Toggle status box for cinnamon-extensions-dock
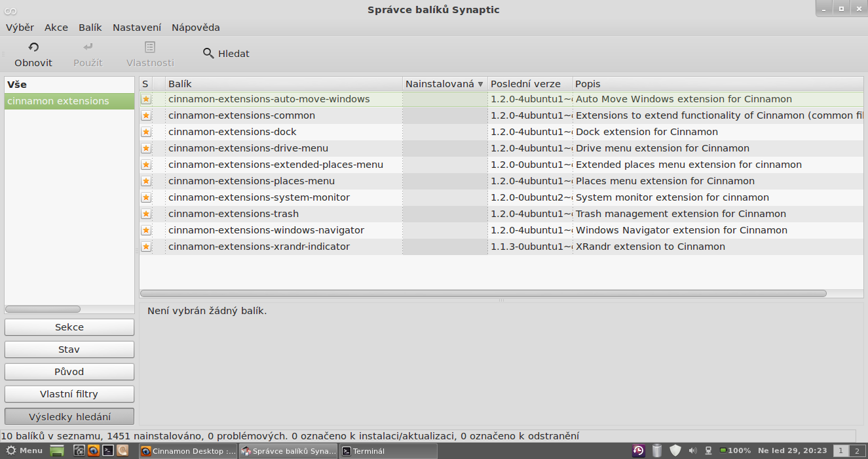 click(x=146, y=132)
